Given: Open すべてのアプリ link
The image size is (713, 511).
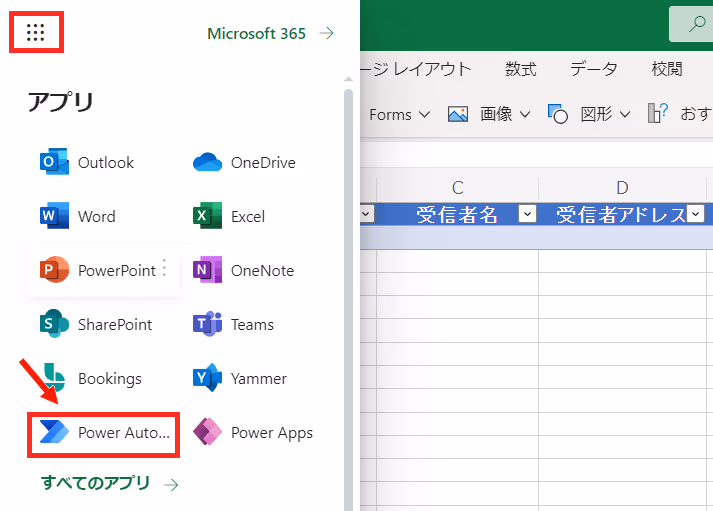Looking at the screenshot, I should (x=110, y=483).
